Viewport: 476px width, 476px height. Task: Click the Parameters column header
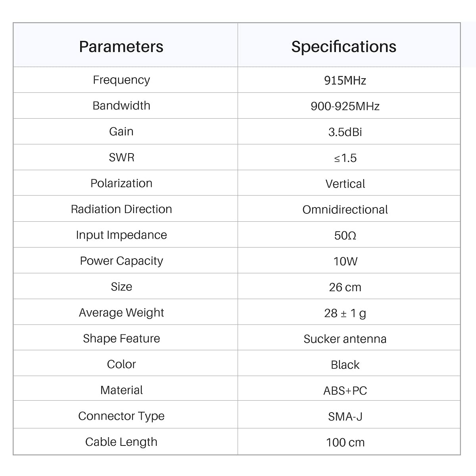tap(121, 46)
